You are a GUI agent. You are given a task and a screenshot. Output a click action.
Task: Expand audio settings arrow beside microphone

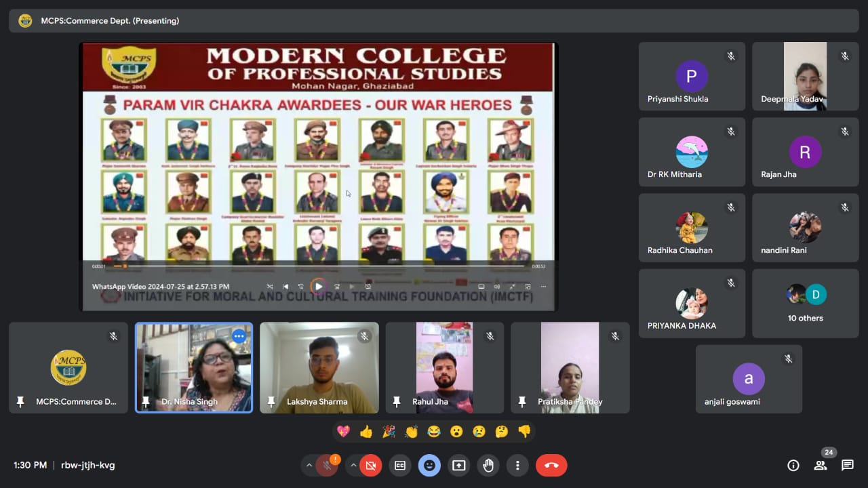[309, 466]
